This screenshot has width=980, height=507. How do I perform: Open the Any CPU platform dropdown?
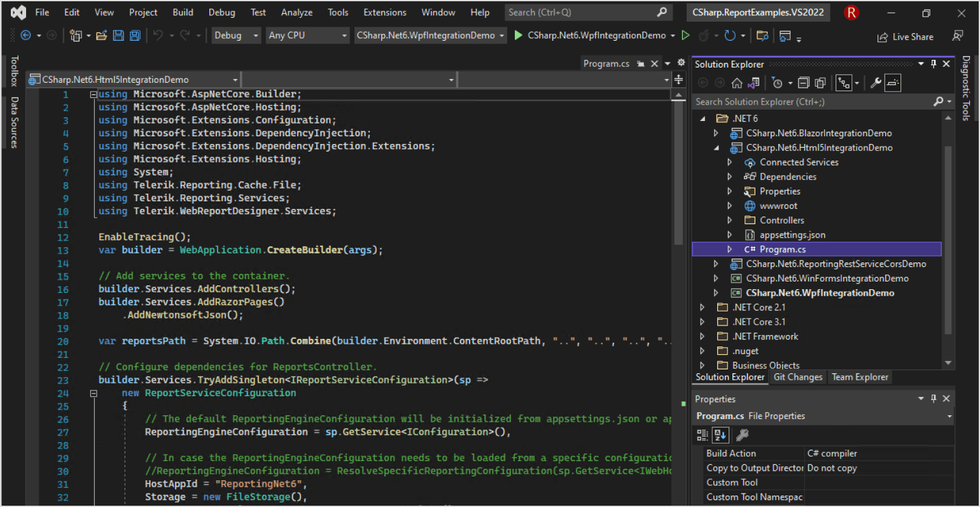click(308, 36)
